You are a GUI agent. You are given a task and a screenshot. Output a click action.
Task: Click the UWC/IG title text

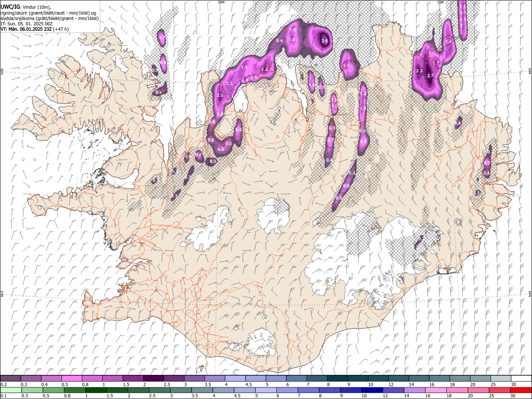pyautogui.click(x=10, y=7)
